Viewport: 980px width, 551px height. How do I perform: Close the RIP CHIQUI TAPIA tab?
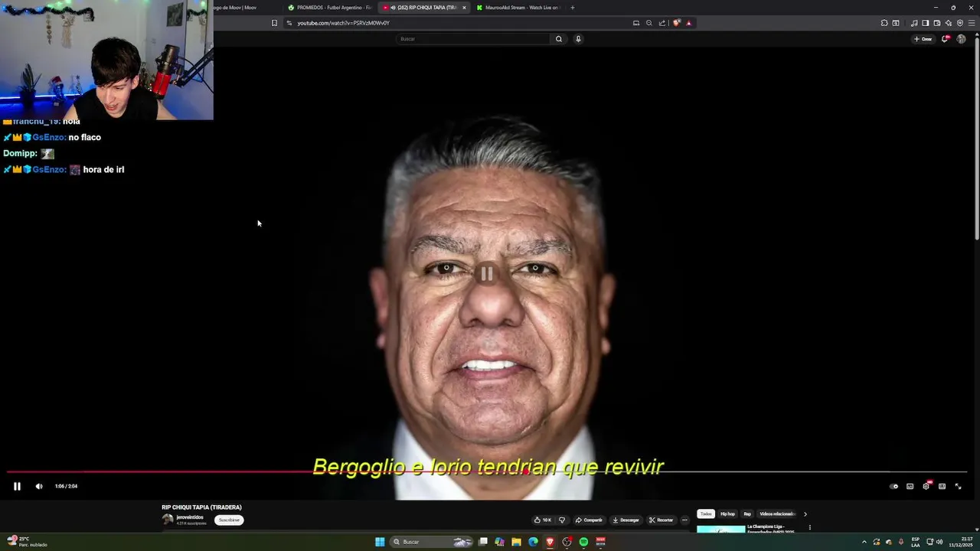click(464, 8)
